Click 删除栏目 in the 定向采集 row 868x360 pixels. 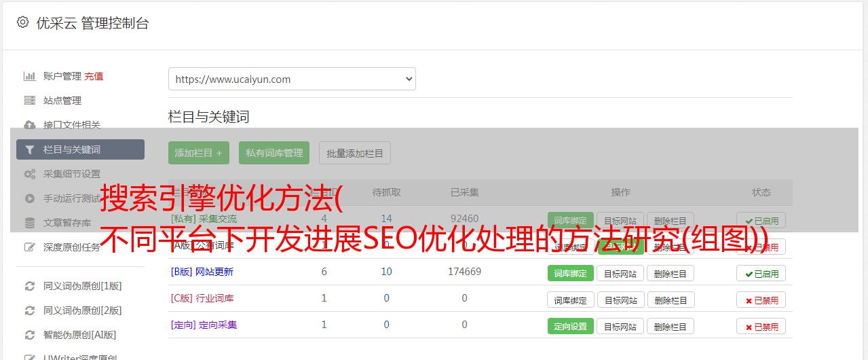point(671,326)
